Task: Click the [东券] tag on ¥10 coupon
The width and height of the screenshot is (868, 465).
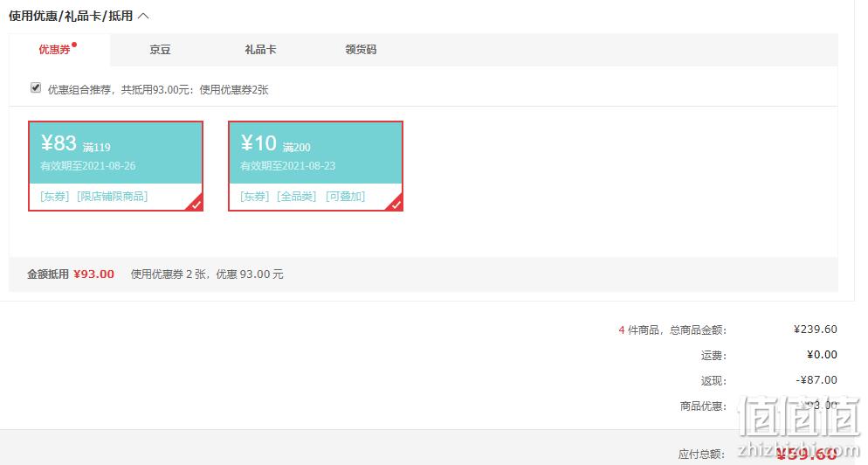Action: (x=255, y=196)
